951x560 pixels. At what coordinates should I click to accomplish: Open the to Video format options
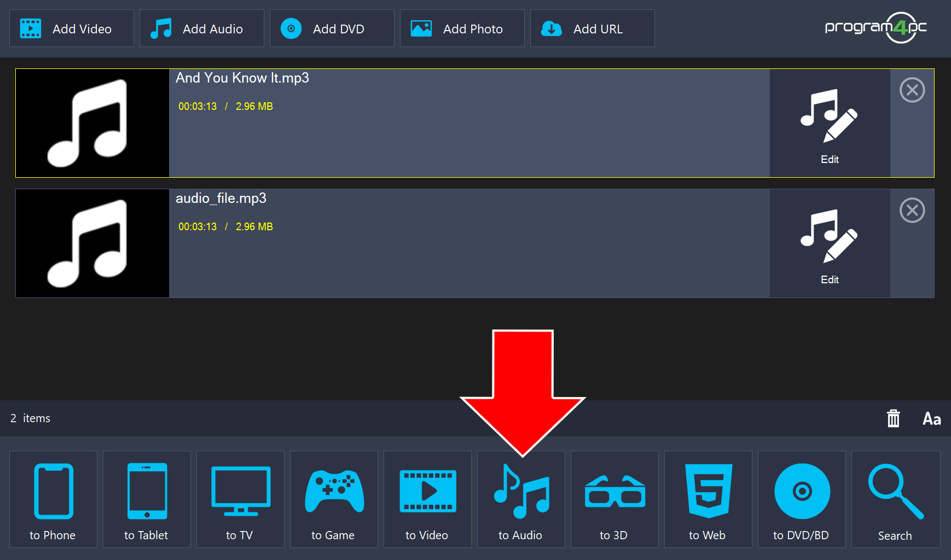pos(427,499)
